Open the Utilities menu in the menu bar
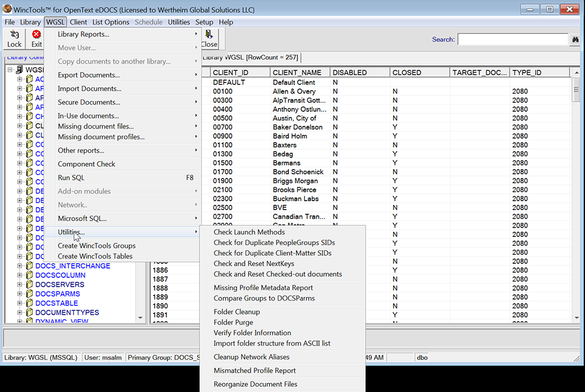The height and width of the screenshot is (392, 585). [x=178, y=22]
